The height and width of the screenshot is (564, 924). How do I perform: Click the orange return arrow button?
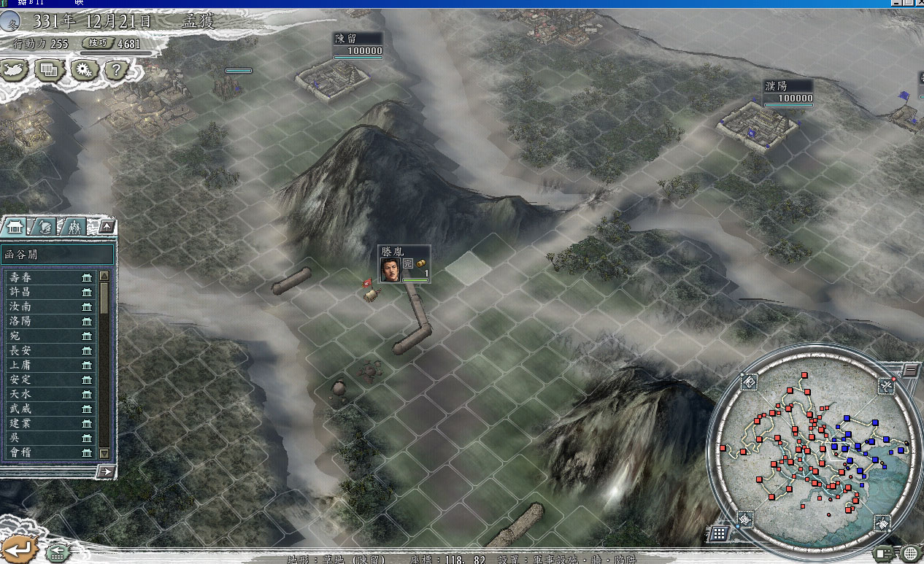tap(19, 548)
